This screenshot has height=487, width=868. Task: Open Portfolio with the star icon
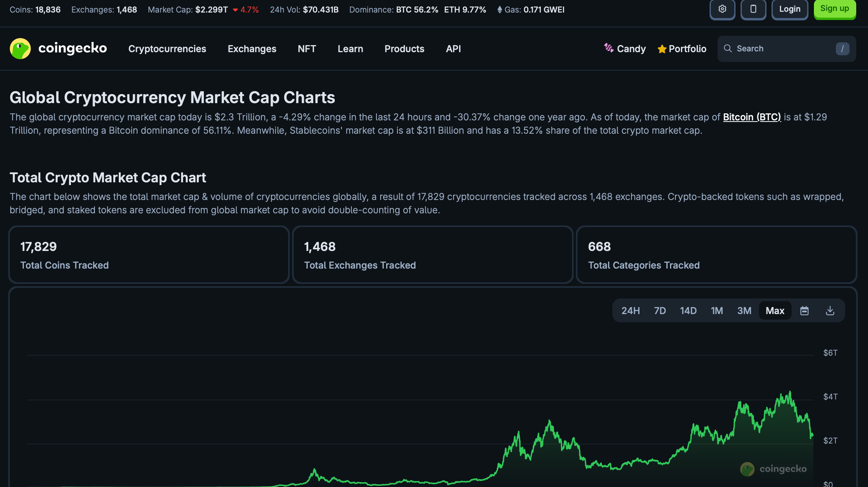tap(662, 49)
